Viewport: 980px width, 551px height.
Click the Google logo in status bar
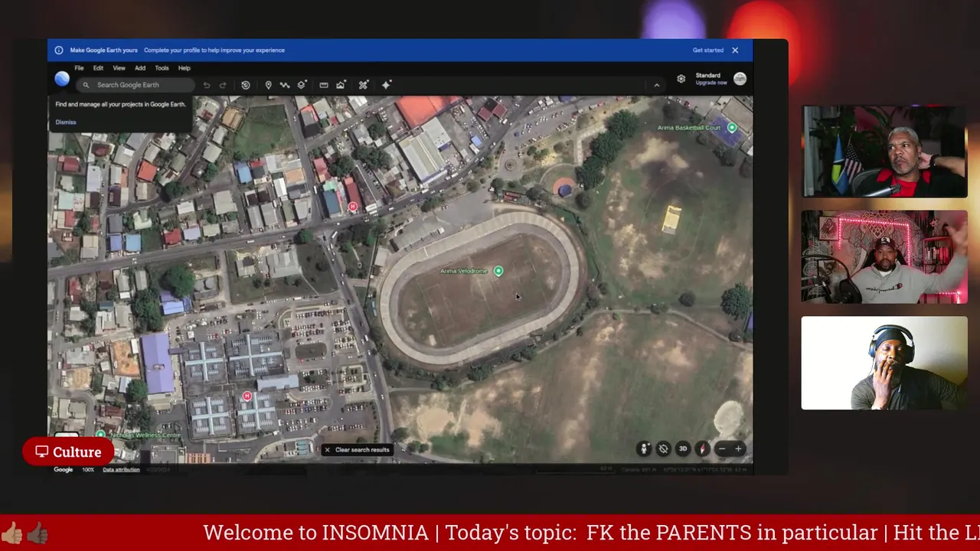(64, 469)
